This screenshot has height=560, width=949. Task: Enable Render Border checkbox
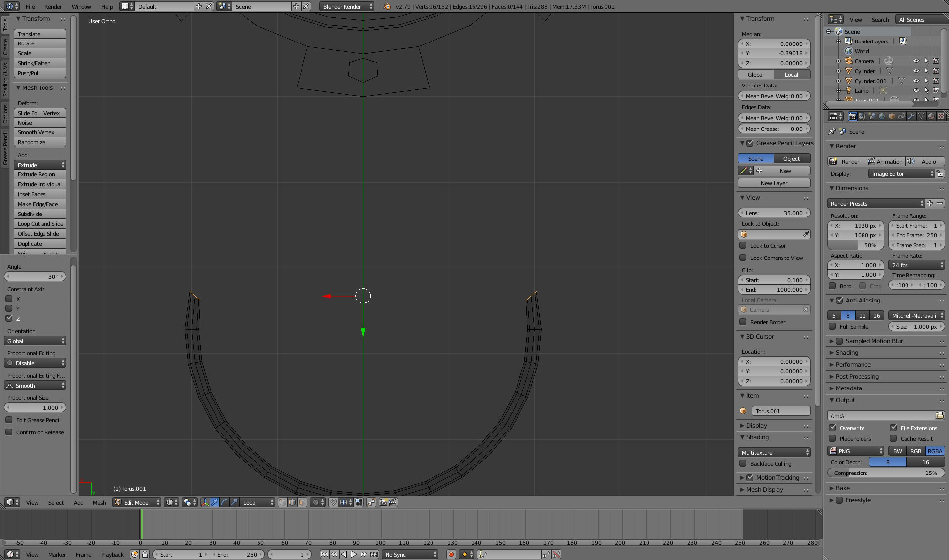coord(743,322)
